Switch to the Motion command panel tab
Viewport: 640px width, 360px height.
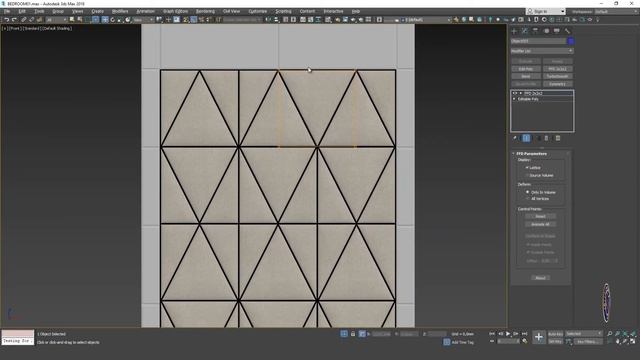pyautogui.click(x=546, y=31)
